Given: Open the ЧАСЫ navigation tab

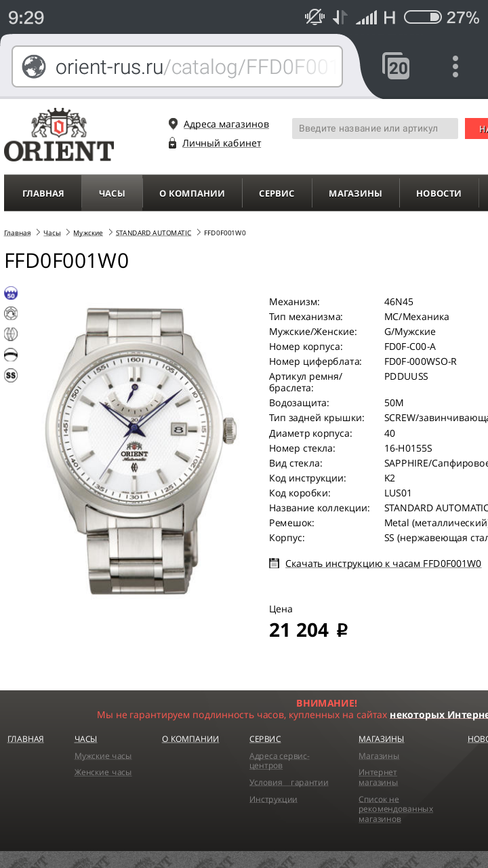Looking at the screenshot, I should pos(112,193).
